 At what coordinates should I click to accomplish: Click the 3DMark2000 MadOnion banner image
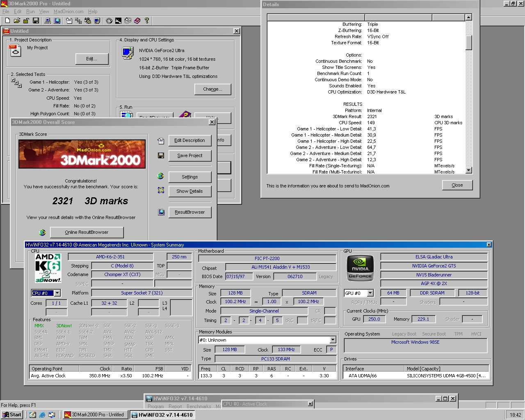click(82, 154)
